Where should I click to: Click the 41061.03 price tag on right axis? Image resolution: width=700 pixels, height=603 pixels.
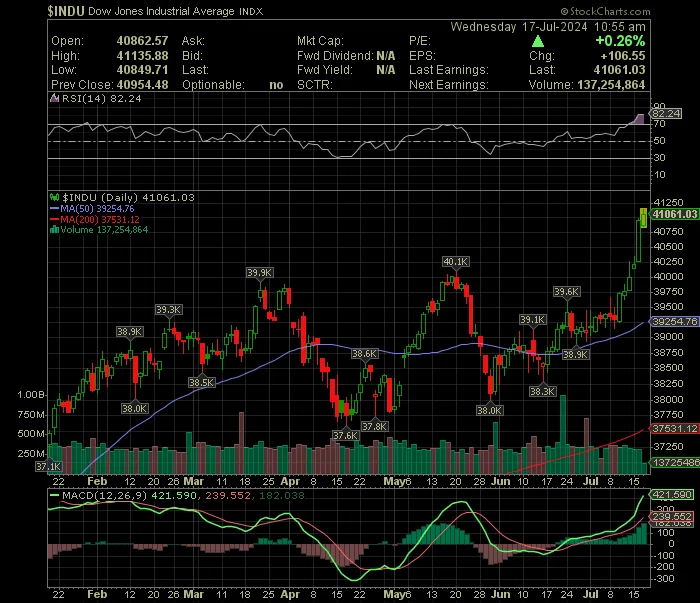674,214
